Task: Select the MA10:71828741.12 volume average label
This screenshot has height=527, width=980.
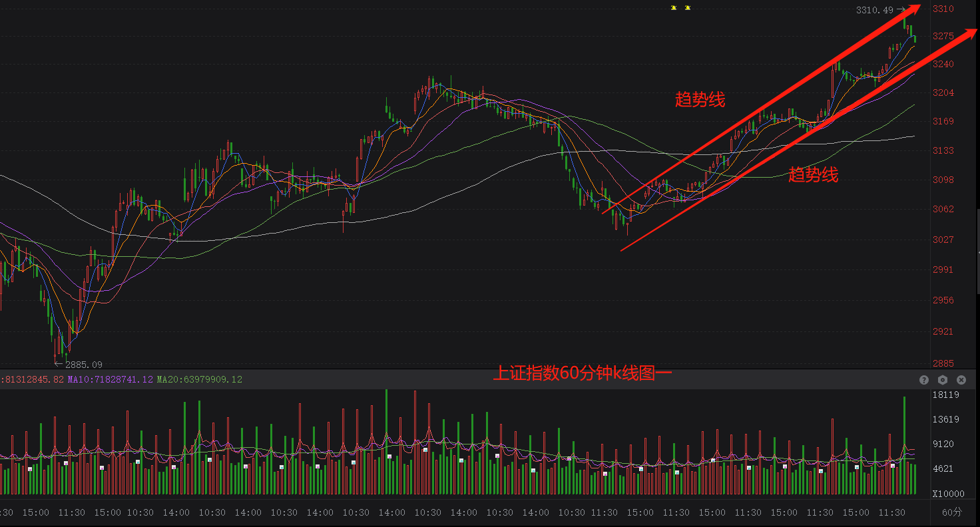Action: pos(111,379)
